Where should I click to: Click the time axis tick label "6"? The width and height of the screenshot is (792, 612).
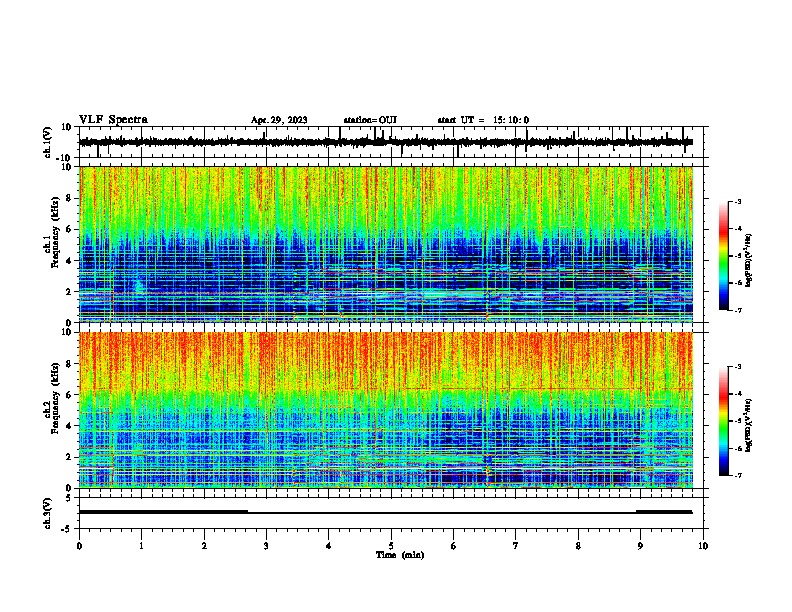[x=454, y=546]
